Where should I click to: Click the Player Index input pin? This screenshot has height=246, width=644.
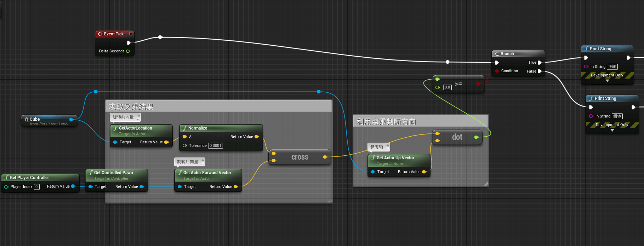(6, 187)
